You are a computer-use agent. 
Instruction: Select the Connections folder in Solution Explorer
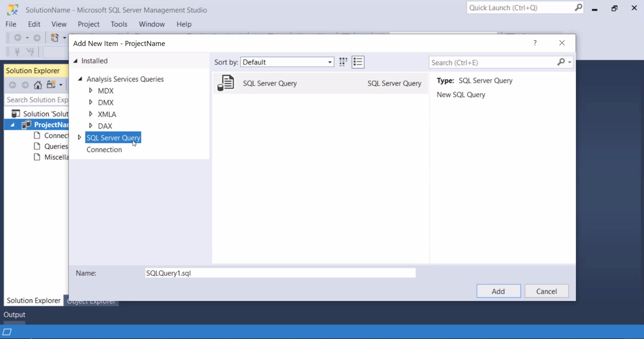57,136
